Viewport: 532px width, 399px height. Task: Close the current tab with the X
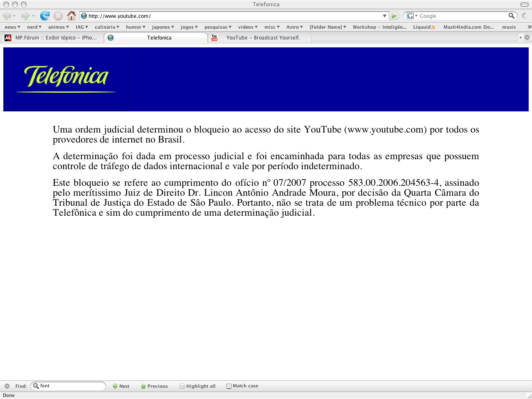click(527, 37)
